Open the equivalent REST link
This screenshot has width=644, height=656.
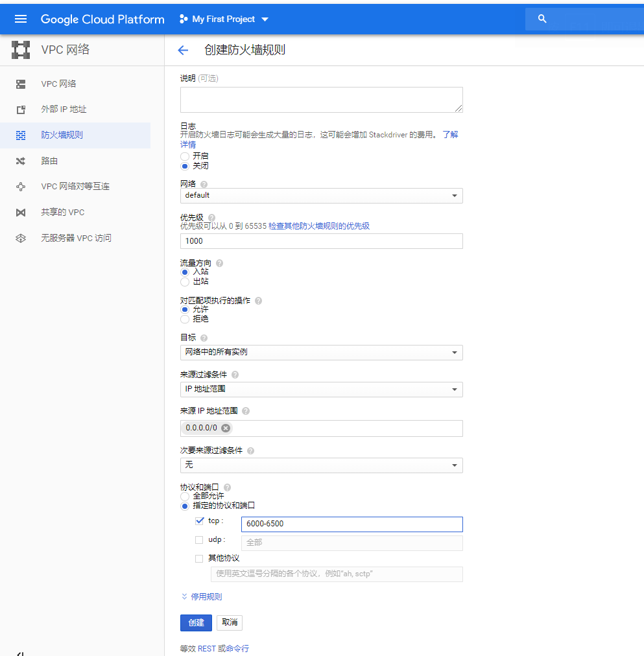(x=207, y=648)
